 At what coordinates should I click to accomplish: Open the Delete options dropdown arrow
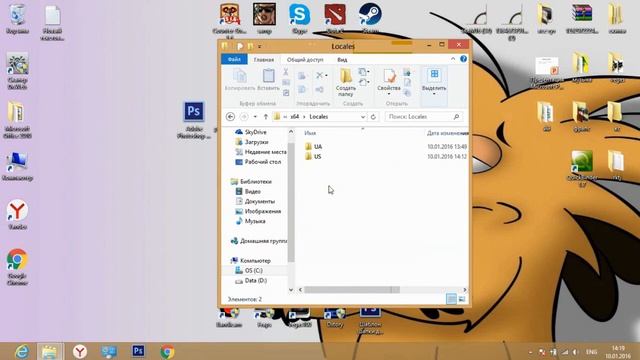[x=326, y=76]
